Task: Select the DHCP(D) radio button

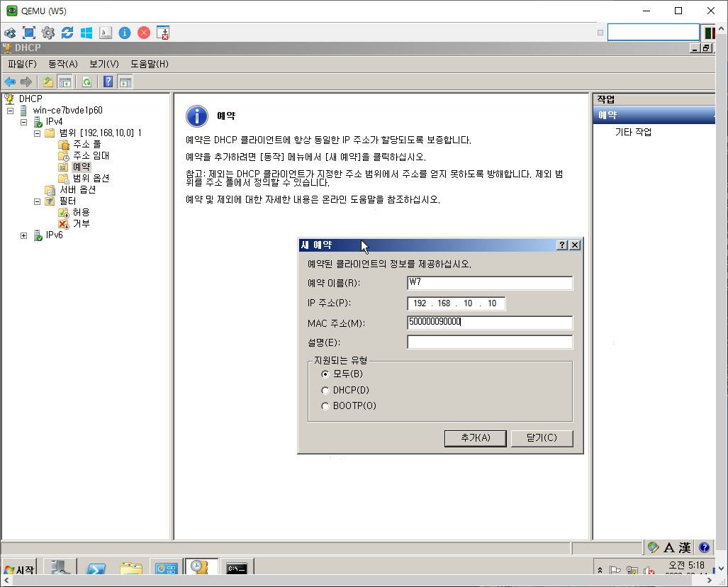Action: pos(325,391)
